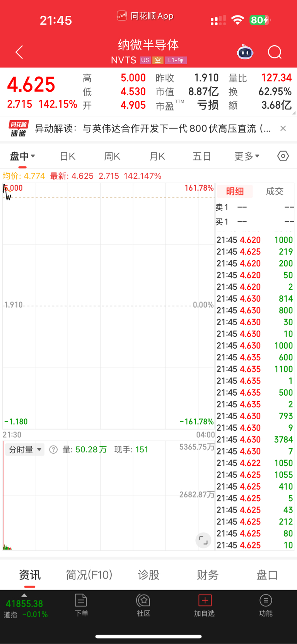Tap the help question mark icon
297x644 pixels.
[53, 449]
